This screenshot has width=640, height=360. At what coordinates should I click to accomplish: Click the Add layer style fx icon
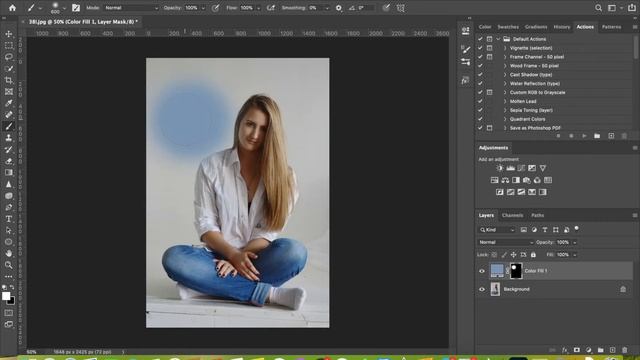pyautogui.click(x=564, y=350)
